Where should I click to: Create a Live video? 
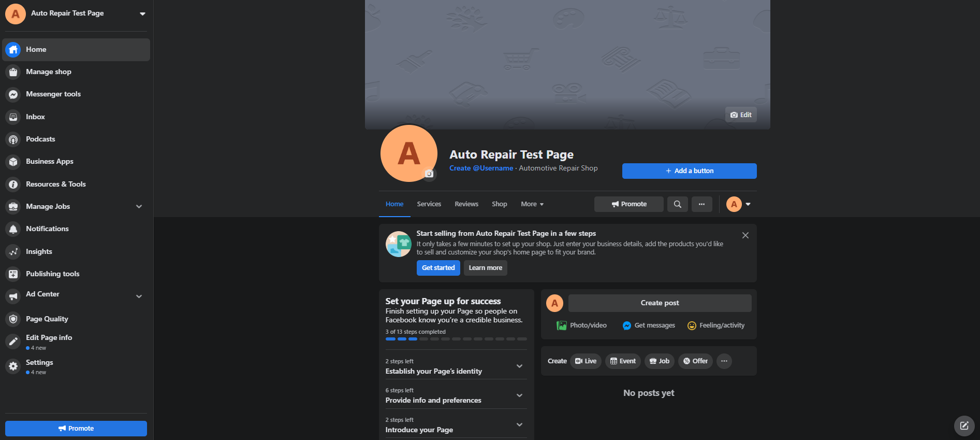[x=586, y=361]
